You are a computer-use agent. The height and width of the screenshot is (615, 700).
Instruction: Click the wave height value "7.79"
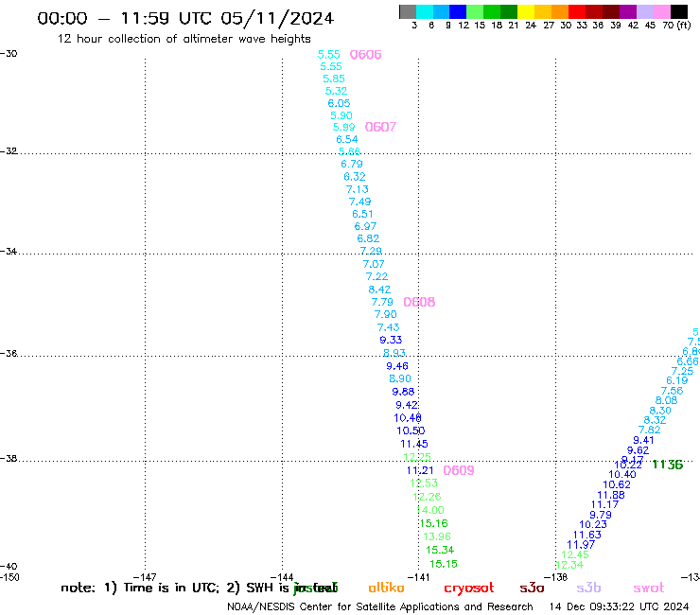382,303
